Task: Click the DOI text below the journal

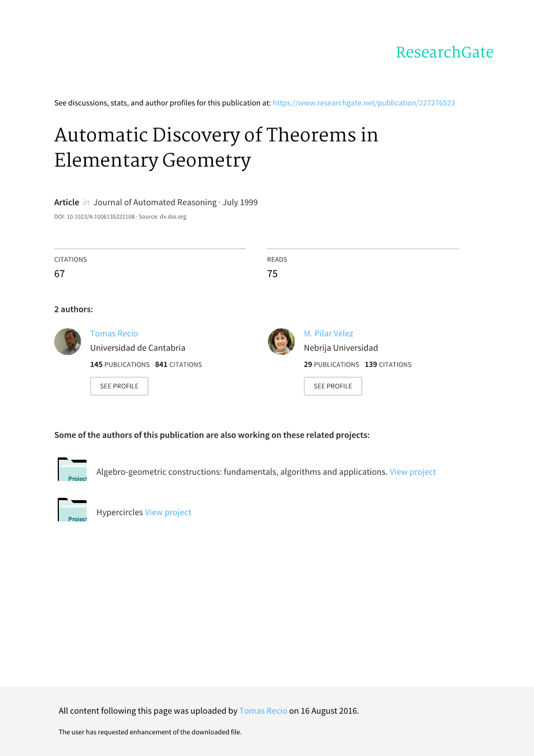Action: (x=95, y=217)
